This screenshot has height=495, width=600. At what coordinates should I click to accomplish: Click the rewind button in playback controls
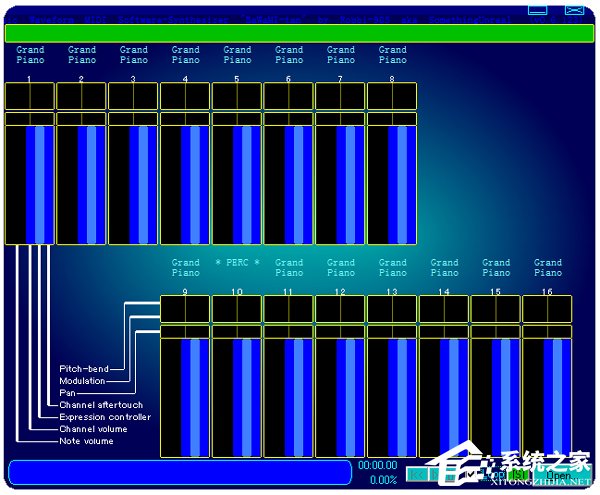(417, 474)
